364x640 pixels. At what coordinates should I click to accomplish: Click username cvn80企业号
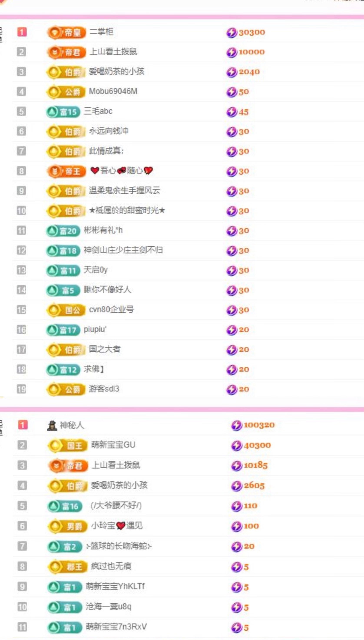(x=111, y=309)
